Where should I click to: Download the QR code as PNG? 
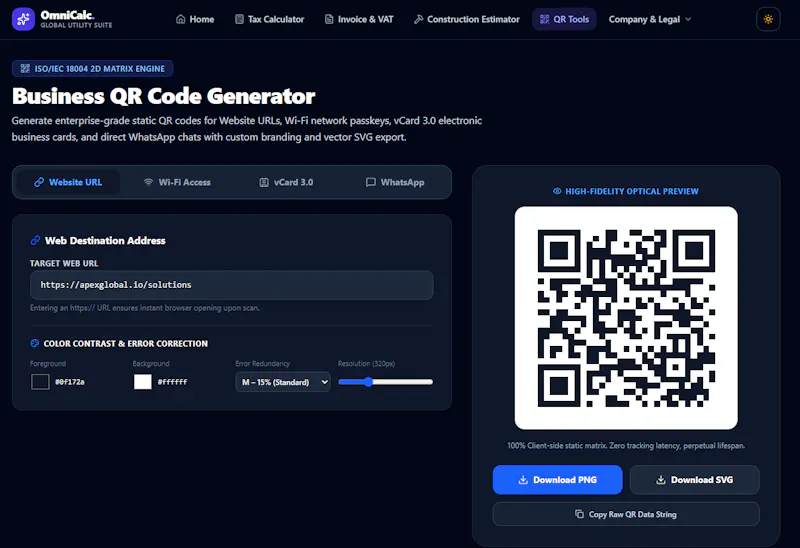(558, 480)
